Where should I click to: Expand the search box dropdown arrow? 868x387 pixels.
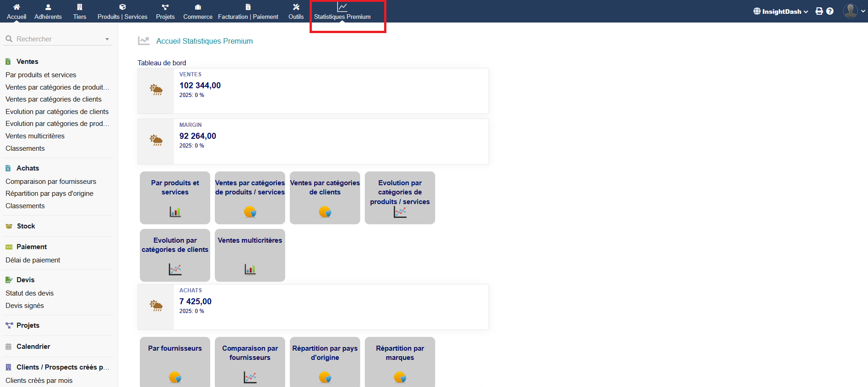(107, 39)
